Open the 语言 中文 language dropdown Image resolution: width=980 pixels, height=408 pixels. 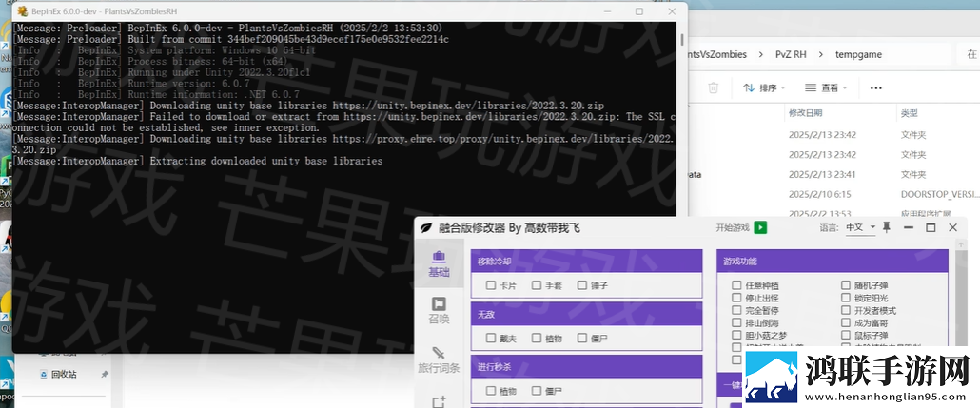pyautogui.click(x=860, y=228)
